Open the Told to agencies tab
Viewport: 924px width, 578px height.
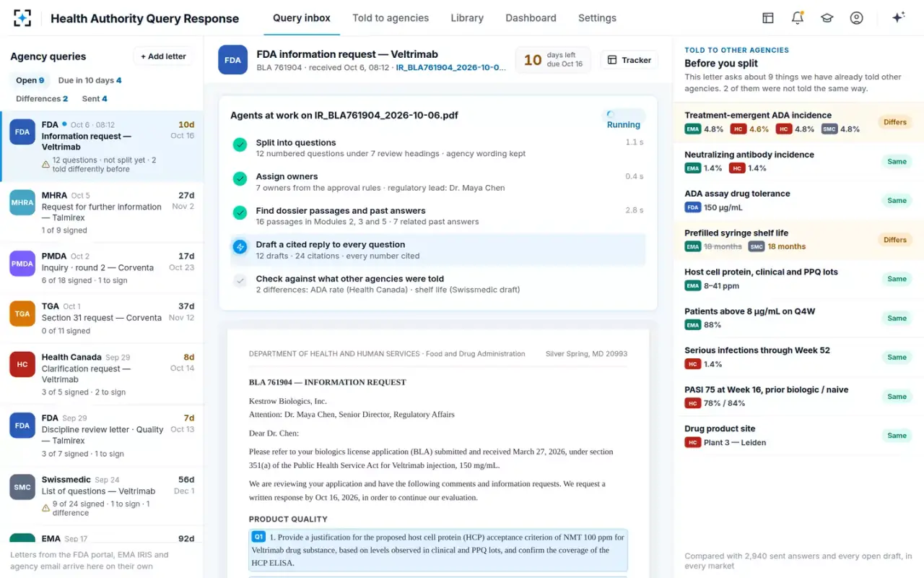(391, 18)
